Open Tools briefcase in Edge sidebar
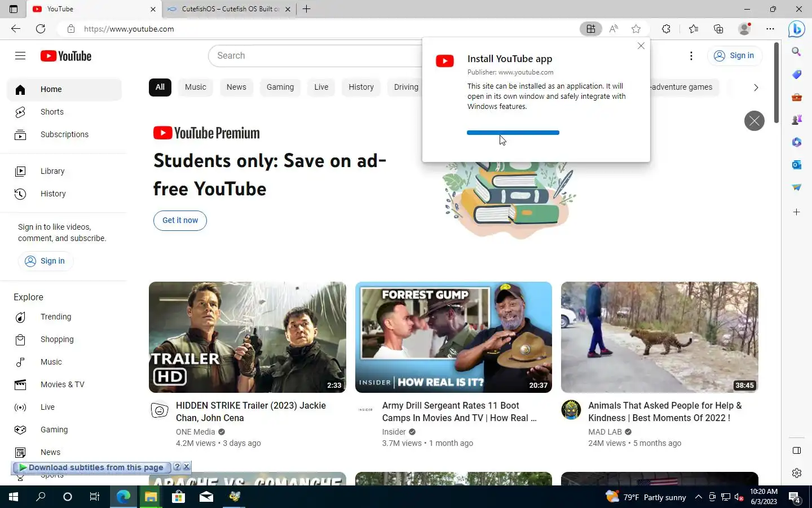Viewport: 812px width, 508px height. (x=796, y=97)
